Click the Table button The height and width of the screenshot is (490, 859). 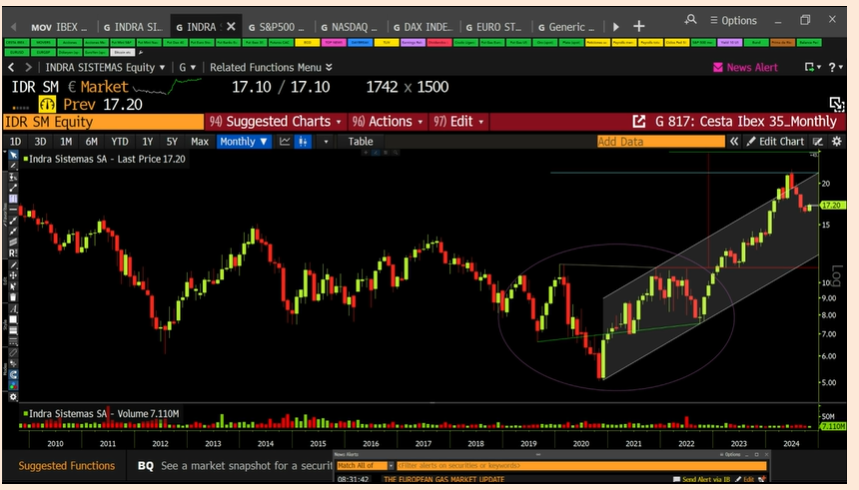point(360,141)
